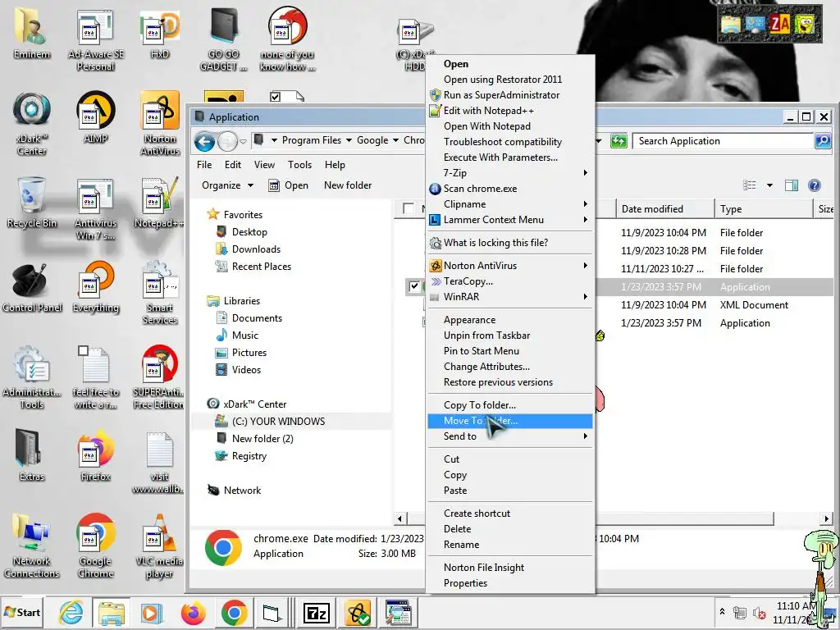Image resolution: width=840 pixels, height=630 pixels.
Task: Launch VLC media player desktop icon
Action: point(160,546)
